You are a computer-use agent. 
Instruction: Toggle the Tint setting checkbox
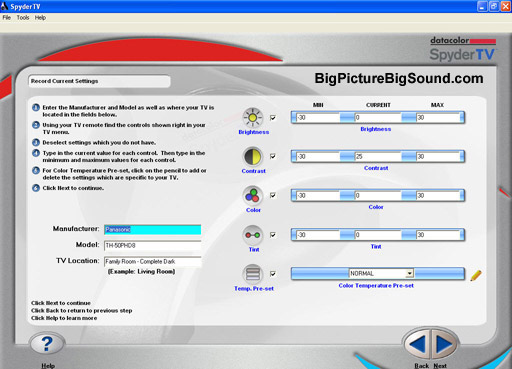coord(273,235)
